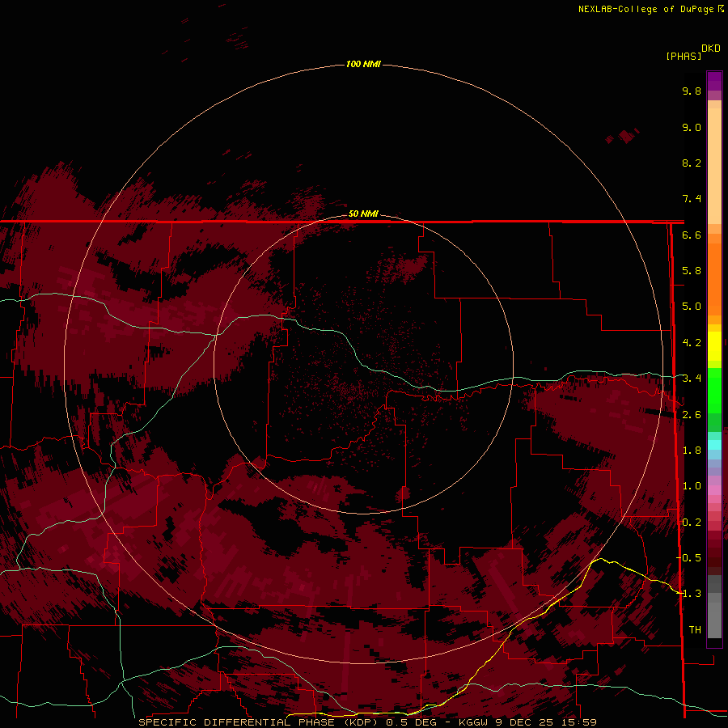Select the 9.8 value on color scale
This screenshot has height=728, width=728.
coord(692,91)
